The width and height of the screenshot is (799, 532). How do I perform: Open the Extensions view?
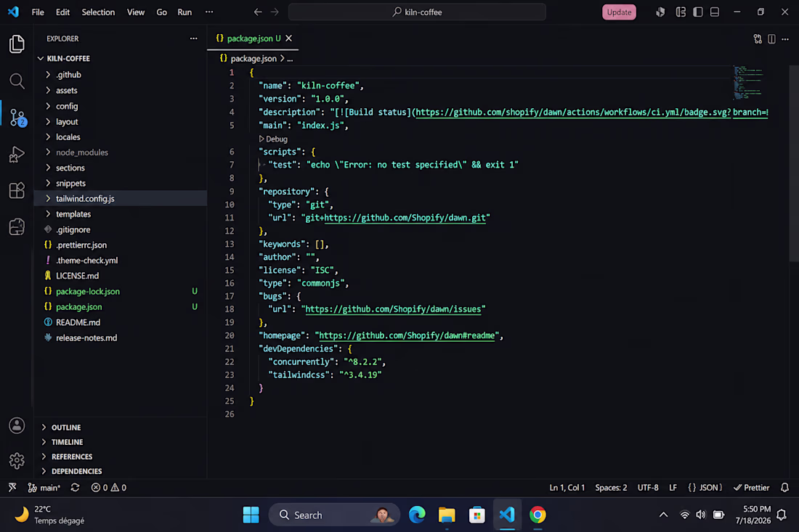17,190
